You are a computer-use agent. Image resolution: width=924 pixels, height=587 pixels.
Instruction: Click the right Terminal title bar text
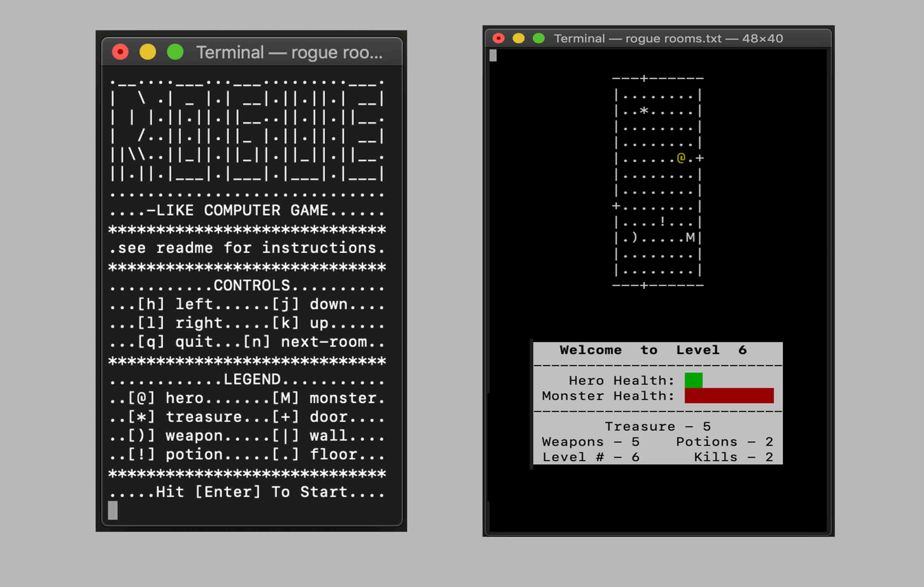[x=668, y=38]
